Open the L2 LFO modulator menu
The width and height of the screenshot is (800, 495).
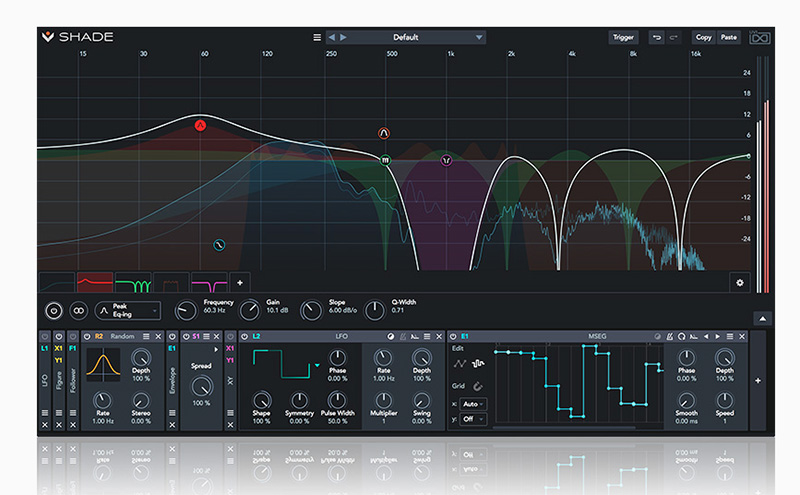[x=427, y=337]
